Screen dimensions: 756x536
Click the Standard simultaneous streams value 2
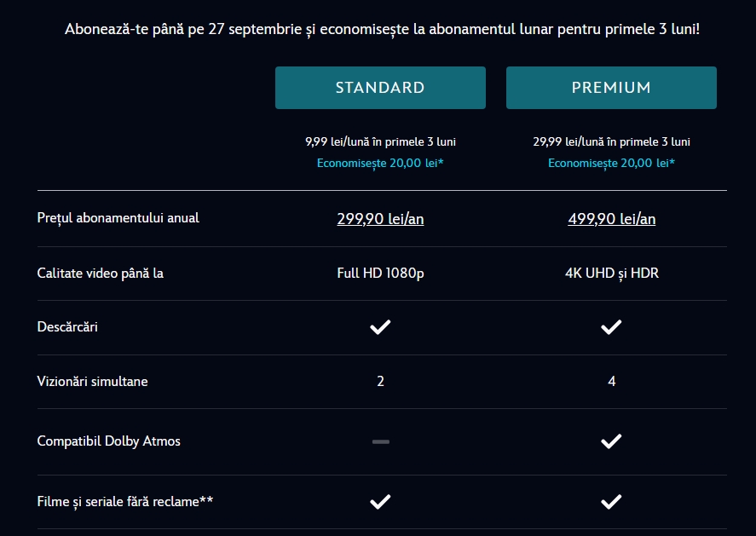[x=380, y=381]
